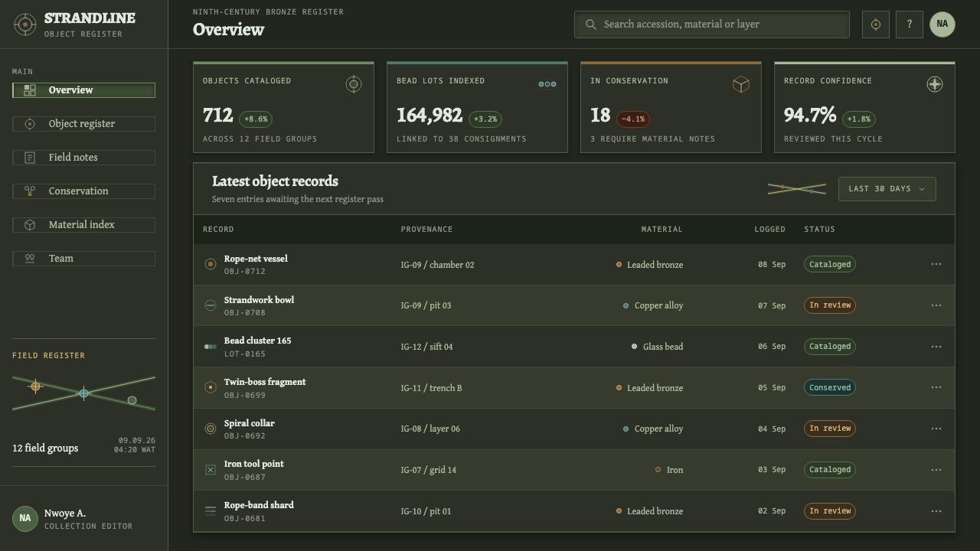Open Field notes from sidebar
This screenshot has width=980, height=551.
(83, 158)
